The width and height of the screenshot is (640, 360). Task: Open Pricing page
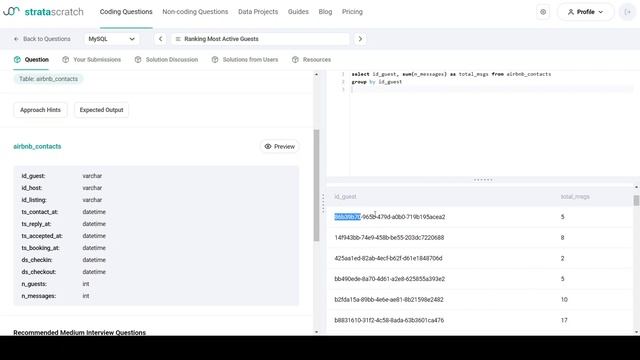tap(352, 12)
